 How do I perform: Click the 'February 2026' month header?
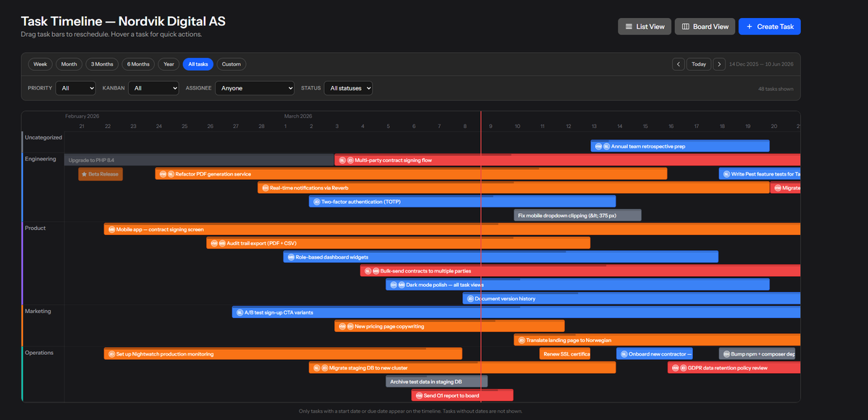coord(82,116)
